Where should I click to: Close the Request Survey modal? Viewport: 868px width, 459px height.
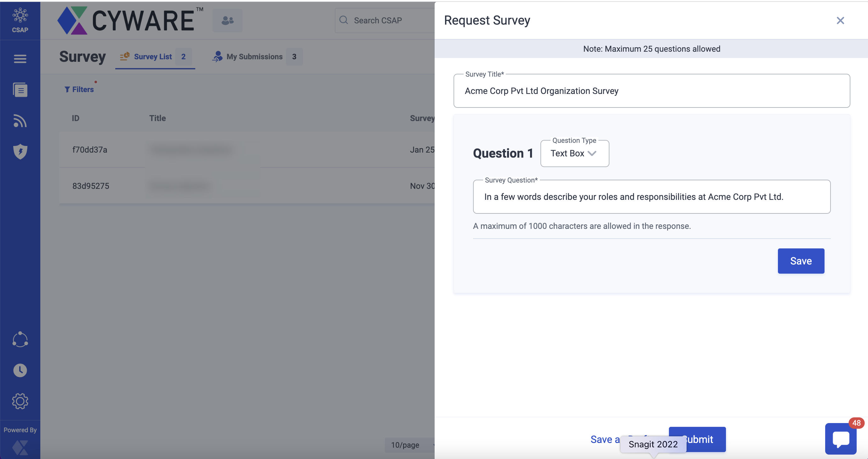(840, 20)
